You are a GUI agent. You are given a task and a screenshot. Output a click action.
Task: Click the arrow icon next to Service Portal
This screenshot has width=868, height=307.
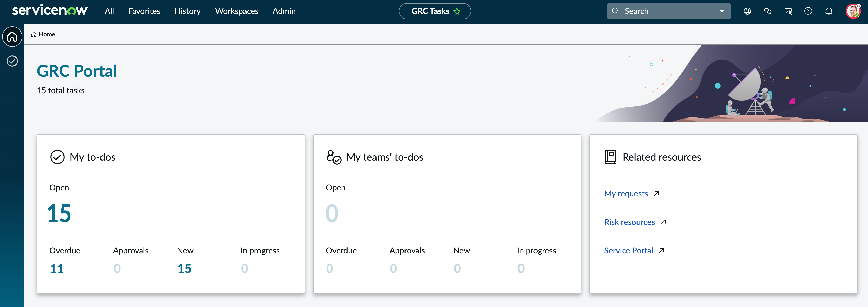click(x=661, y=250)
